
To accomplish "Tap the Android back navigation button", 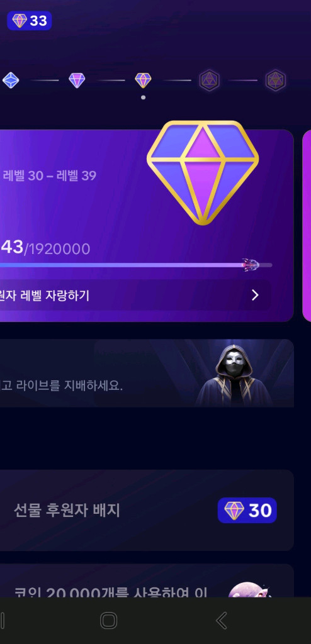I will click(x=222, y=620).
